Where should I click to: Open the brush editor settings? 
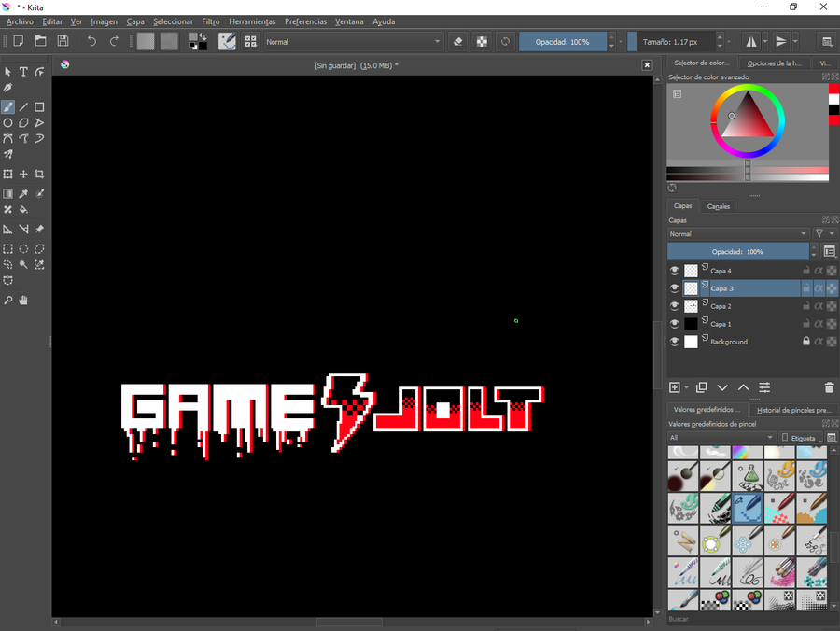coord(227,41)
